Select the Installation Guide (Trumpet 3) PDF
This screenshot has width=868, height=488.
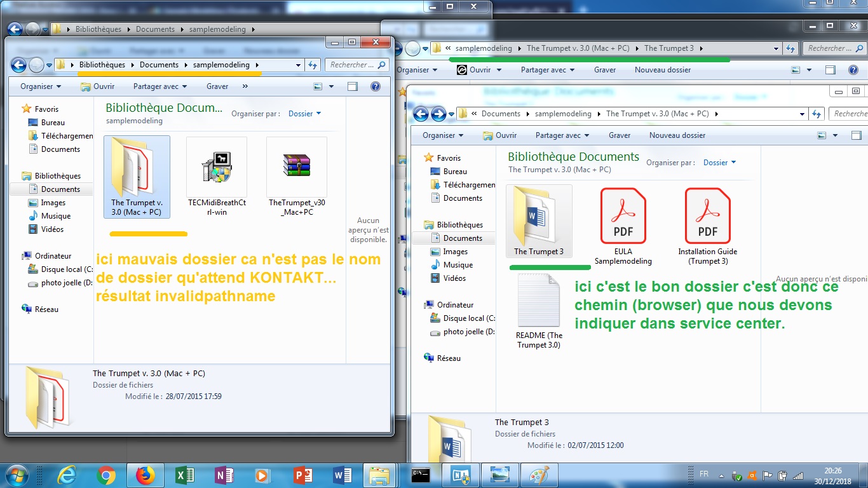coord(708,226)
